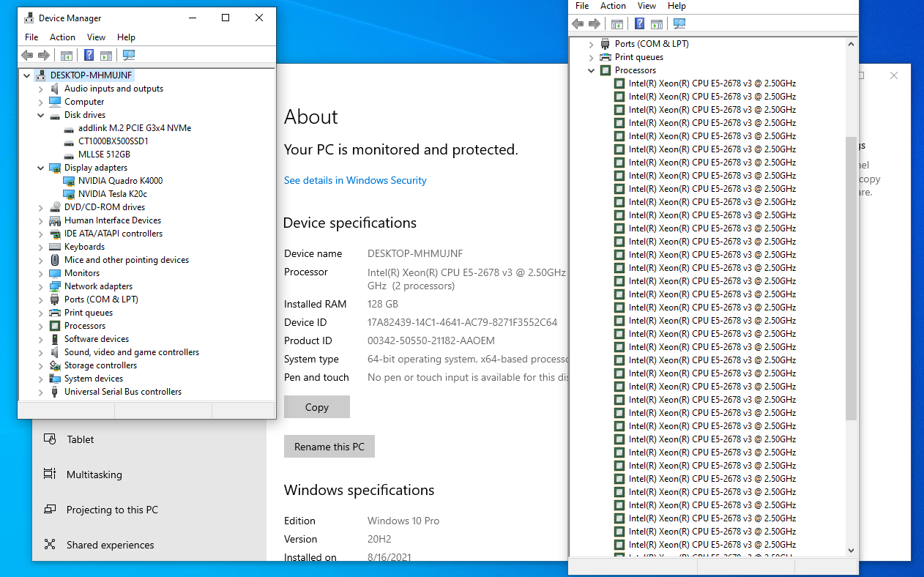Open View menu in right Device Manager
The image size is (924, 577).
pyautogui.click(x=647, y=6)
